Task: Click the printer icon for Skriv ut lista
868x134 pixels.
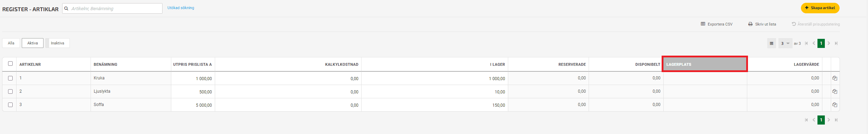Action: tap(750, 24)
